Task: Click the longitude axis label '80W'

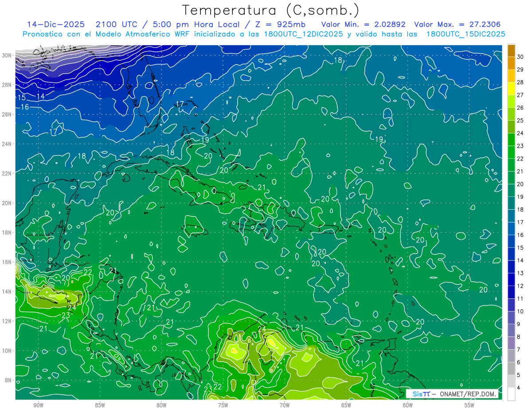Action: pos(161,405)
